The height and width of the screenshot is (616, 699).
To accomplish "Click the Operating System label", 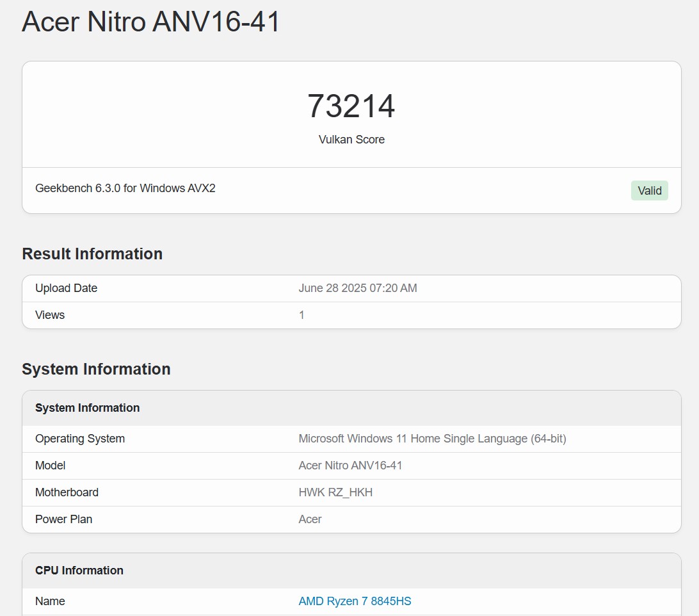I will 80,439.
